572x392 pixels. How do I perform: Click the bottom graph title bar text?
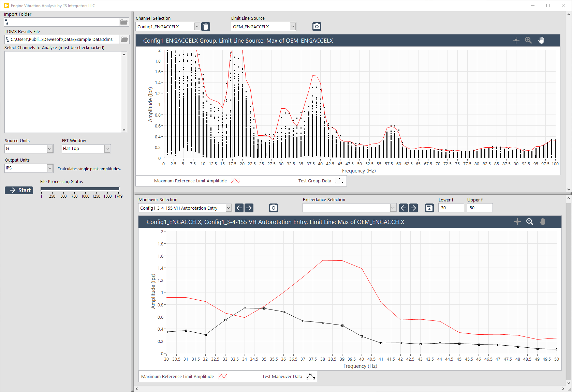coord(275,222)
